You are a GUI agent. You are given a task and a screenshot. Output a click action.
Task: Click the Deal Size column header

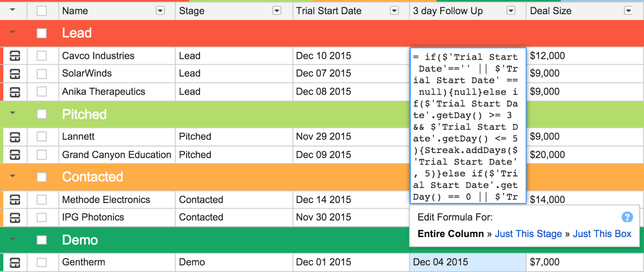point(585,11)
